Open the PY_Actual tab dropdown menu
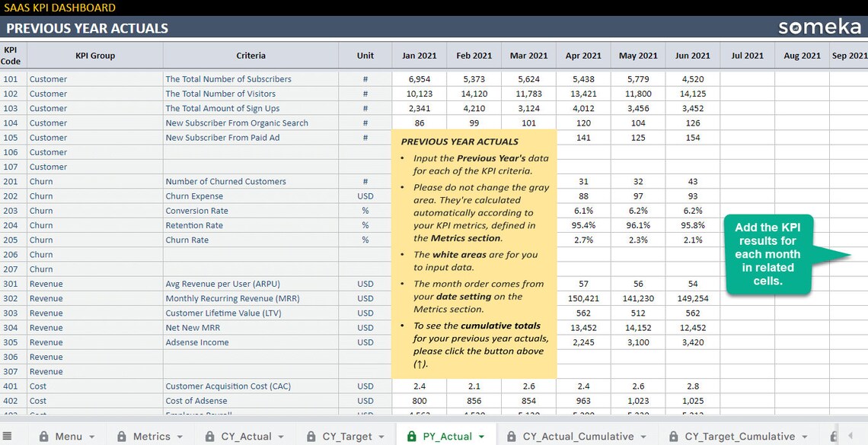868x445 pixels. [x=480, y=436]
